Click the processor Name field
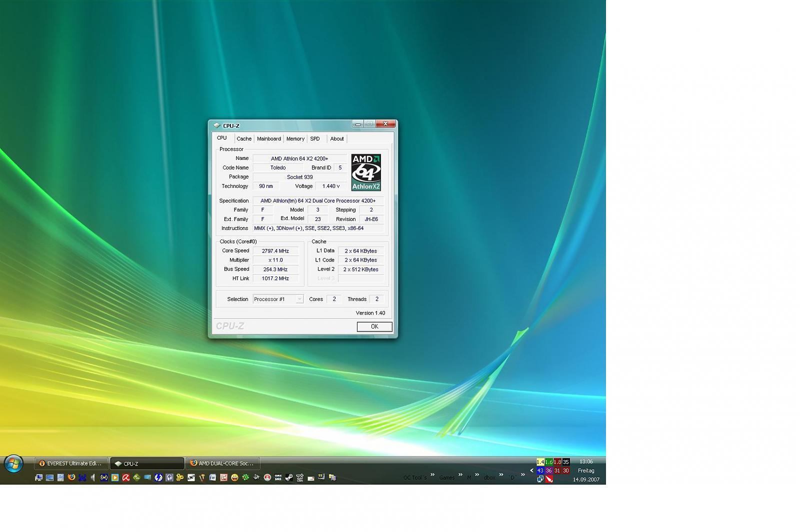Screen dimensions: 800x532 pos(299,158)
